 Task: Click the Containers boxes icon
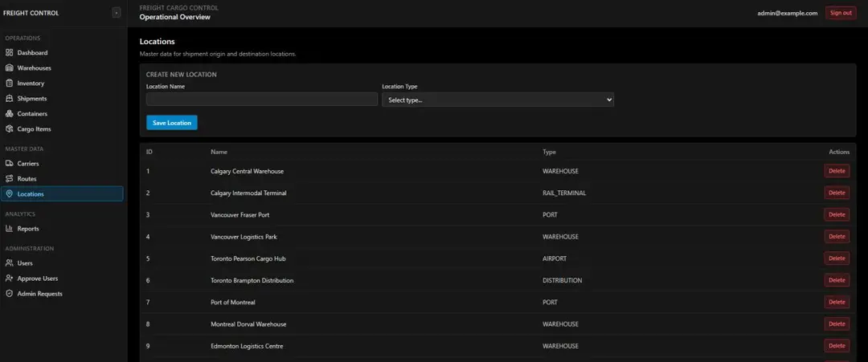[x=9, y=114]
